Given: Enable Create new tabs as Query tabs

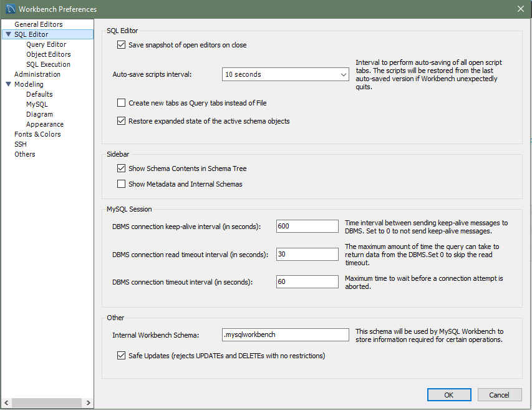Looking at the screenshot, I should click(122, 102).
